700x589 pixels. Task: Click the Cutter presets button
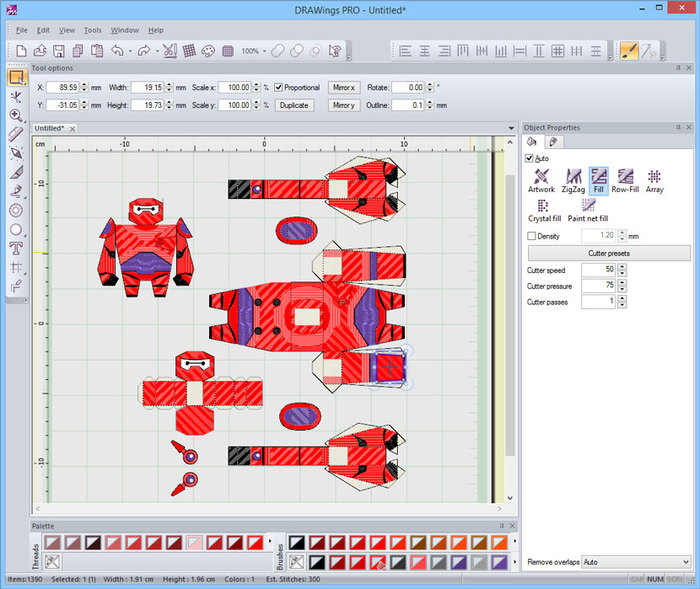coord(609,253)
